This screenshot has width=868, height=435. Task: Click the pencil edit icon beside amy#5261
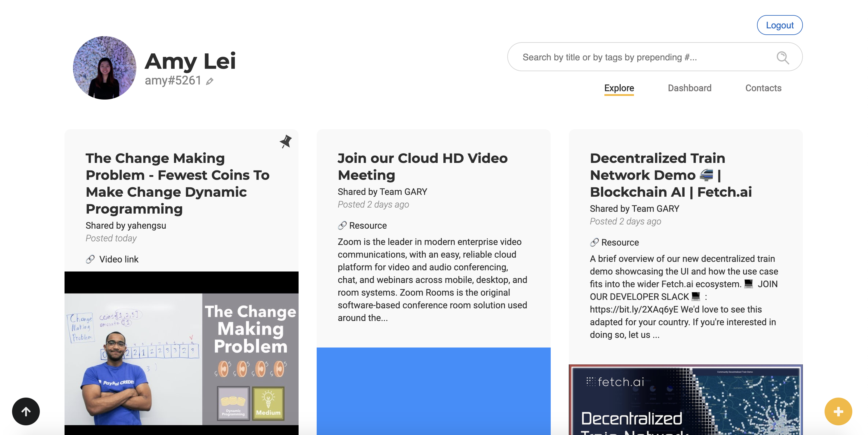(210, 81)
